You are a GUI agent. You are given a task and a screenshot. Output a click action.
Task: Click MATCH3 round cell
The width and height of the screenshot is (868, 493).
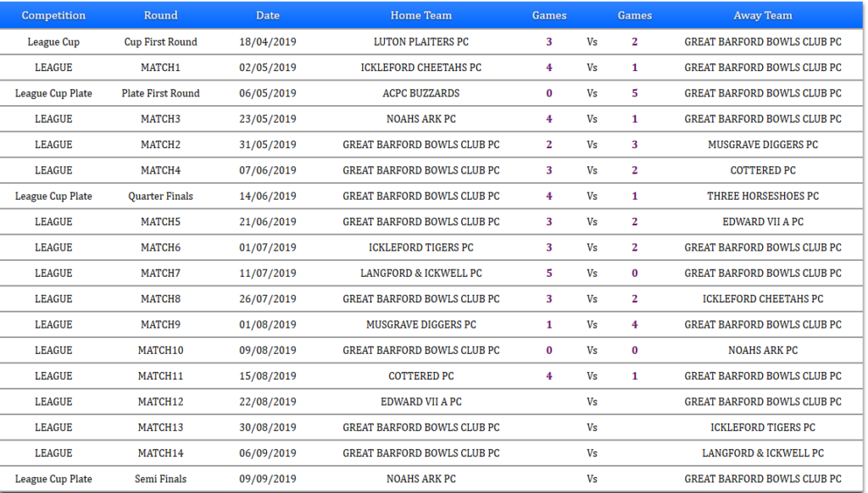tap(160, 119)
